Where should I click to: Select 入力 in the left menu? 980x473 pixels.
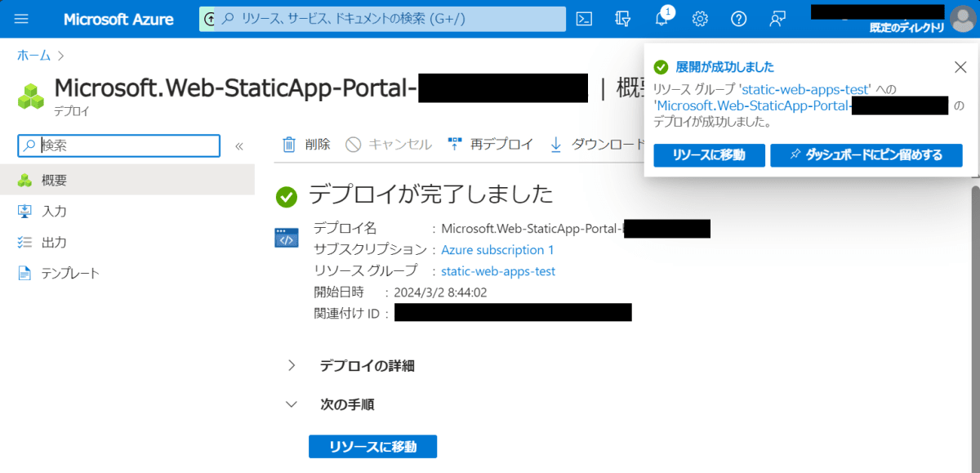click(127, 212)
